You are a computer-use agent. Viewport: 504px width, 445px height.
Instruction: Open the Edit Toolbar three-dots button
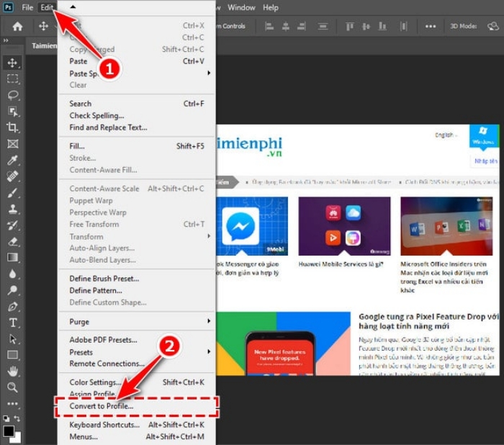pos(12,404)
